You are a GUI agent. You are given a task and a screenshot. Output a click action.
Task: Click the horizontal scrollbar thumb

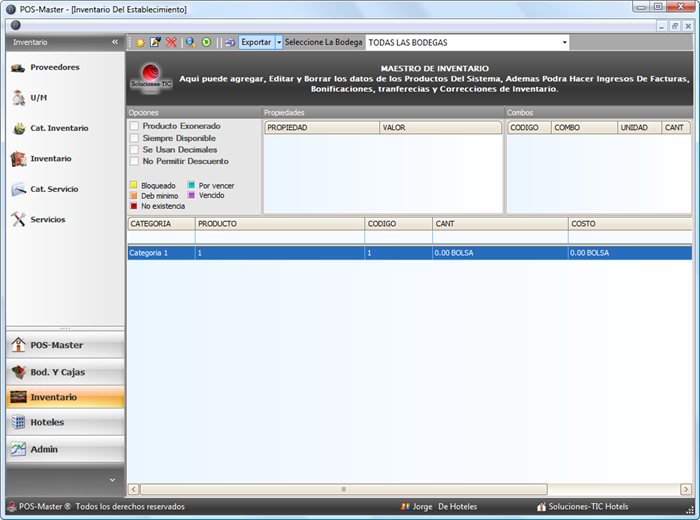tap(344, 489)
